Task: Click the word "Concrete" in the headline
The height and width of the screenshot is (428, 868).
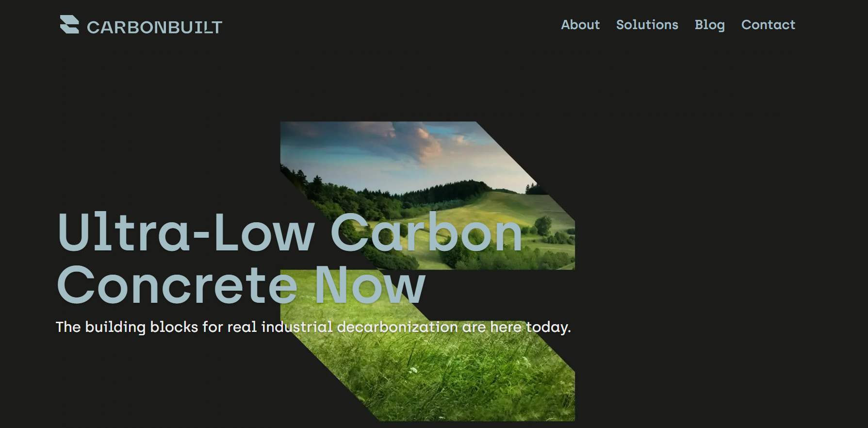Action: (177, 285)
